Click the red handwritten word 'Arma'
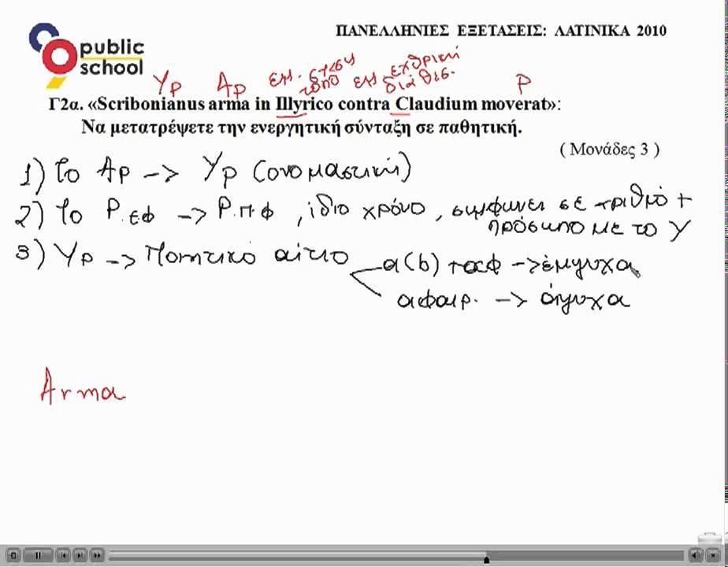This screenshot has height=567, width=728. (x=83, y=386)
